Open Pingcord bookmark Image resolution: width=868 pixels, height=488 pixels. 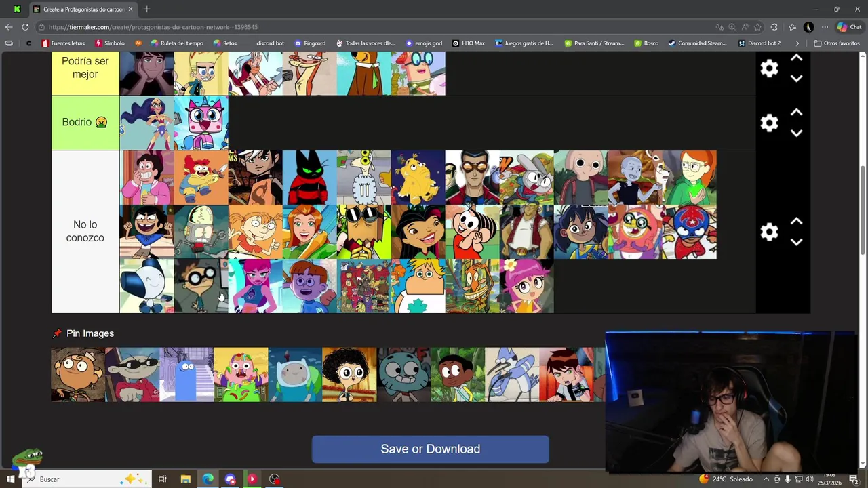pos(310,43)
